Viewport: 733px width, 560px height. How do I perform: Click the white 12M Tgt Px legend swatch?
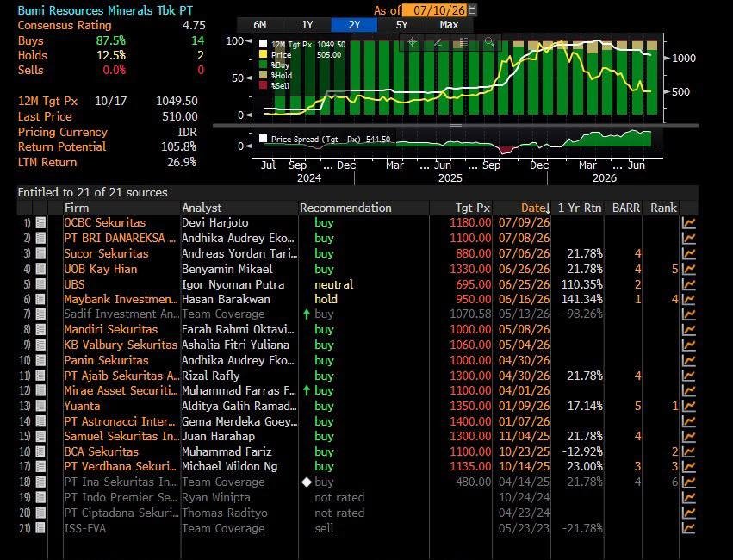click(264, 44)
